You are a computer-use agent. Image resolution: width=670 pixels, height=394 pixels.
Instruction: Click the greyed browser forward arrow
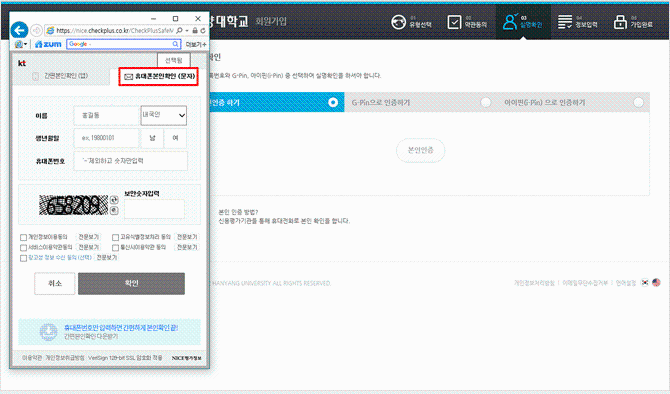click(36, 30)
